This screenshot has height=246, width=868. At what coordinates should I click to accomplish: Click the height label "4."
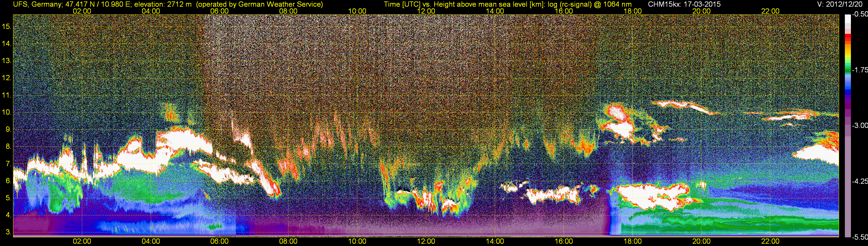coord(8,215)
